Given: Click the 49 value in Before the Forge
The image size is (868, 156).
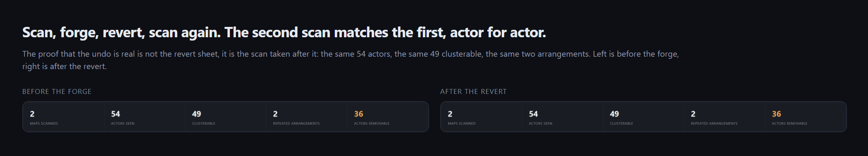Looking at the screenshot, I should point(196,114).
